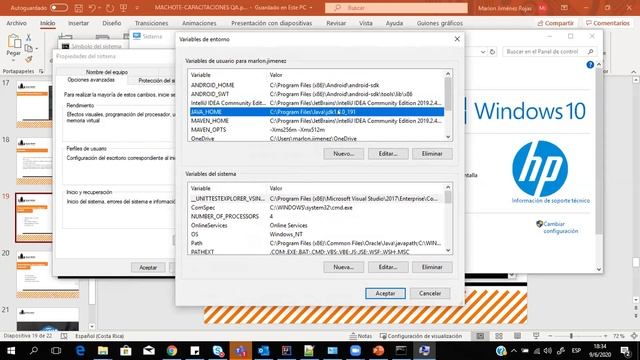Select slide 17 thumbnail

tap(34, 104)
